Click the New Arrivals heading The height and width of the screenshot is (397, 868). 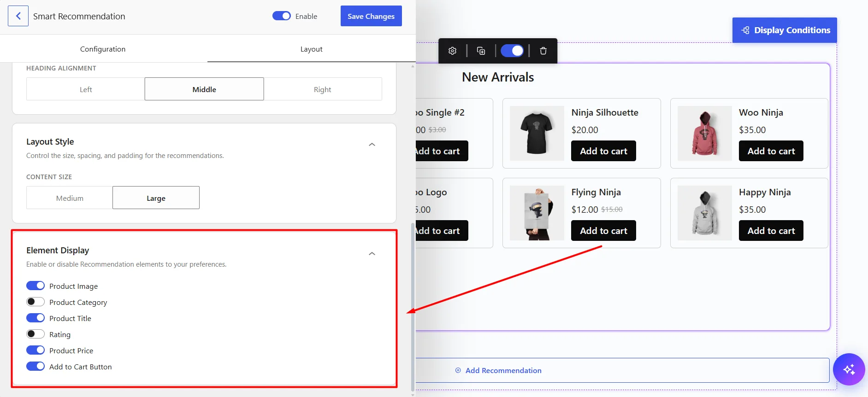tap(498, 77)
